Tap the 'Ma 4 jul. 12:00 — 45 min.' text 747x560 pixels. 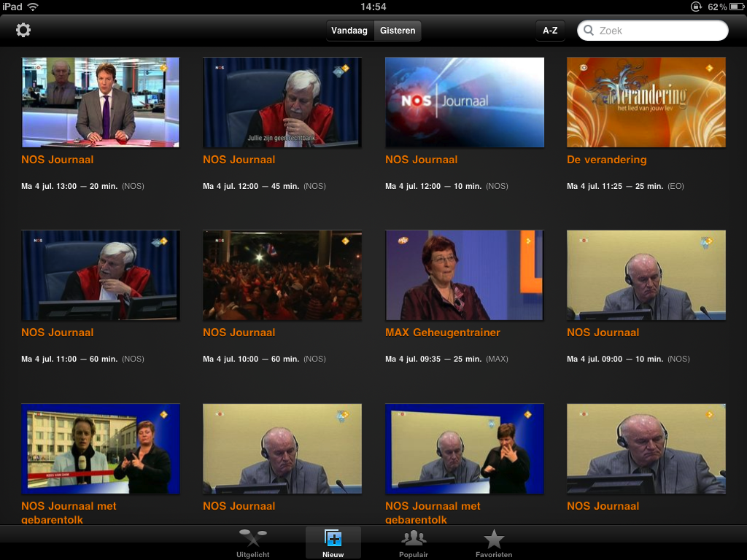tap(251, 186)
